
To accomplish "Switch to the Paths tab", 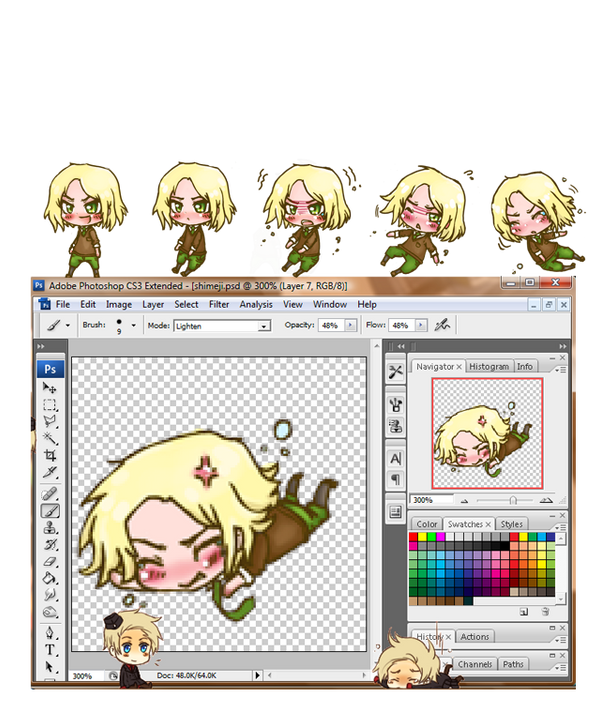I will 513,664.
